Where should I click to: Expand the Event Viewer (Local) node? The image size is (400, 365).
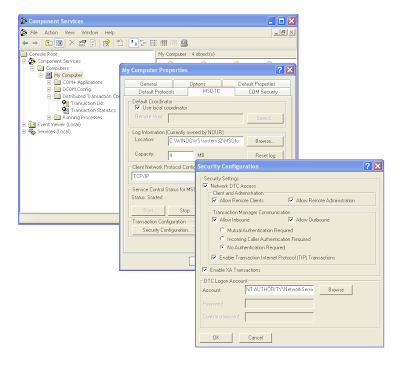pyautogui.click(x=24, y=125)
